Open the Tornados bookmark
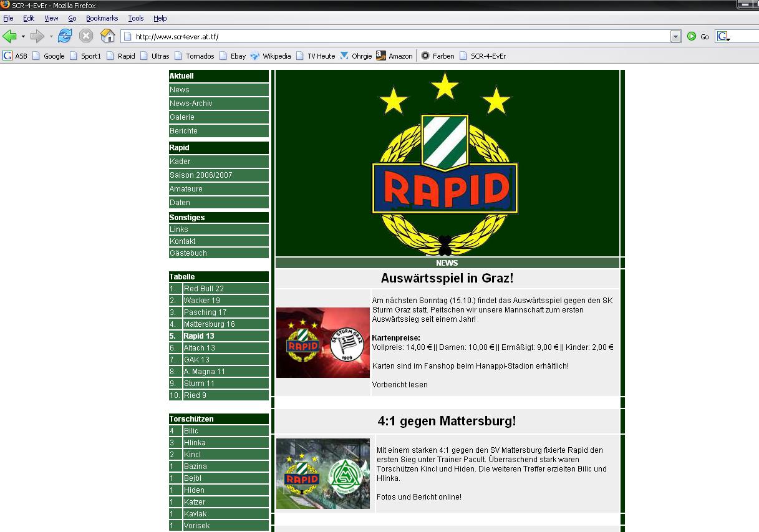 tap(195, 56)
